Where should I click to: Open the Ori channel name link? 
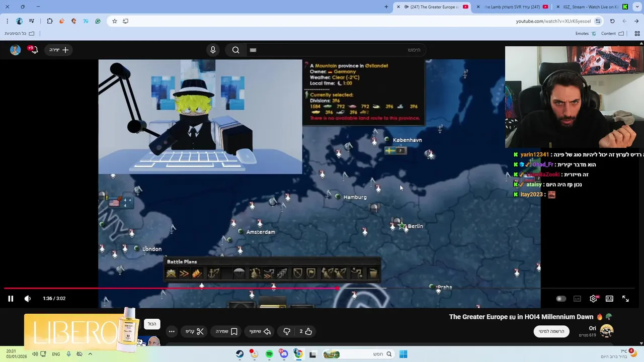click(x=593, y=328)
